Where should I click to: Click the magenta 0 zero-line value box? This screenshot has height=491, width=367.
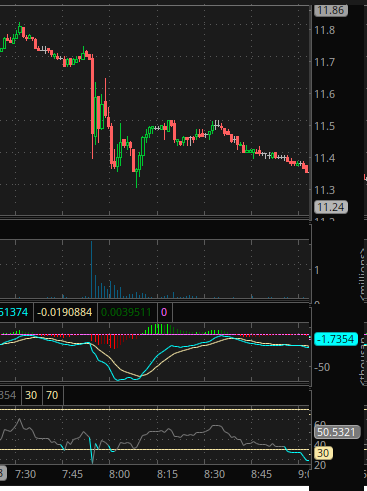164,312
